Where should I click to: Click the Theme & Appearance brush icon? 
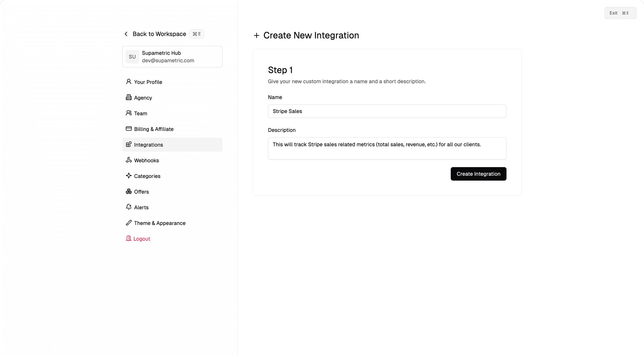tap(129, 223)
